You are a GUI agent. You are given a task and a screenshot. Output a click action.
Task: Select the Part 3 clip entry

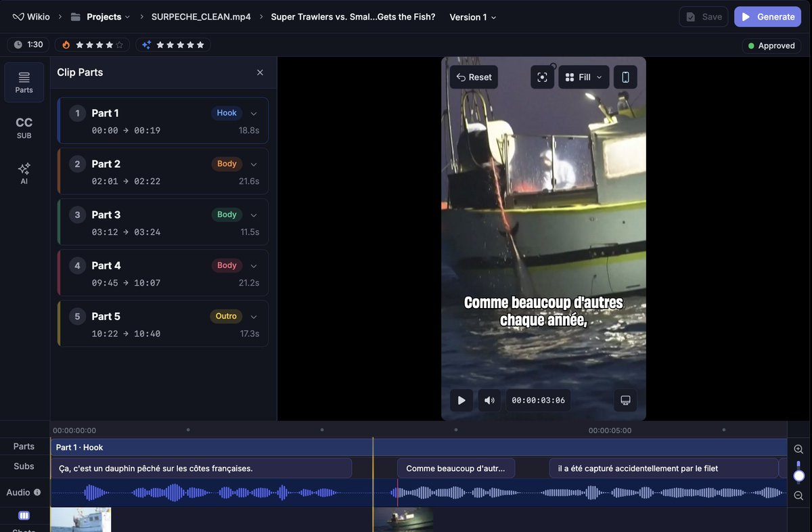(x=163, y=222)
